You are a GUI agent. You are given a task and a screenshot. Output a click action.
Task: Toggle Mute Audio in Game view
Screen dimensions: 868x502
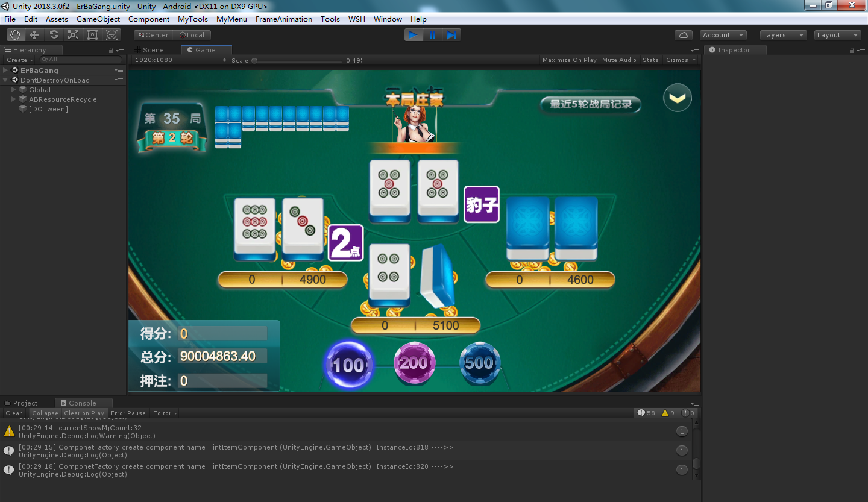pyautogui.click(x=619, y=60)
